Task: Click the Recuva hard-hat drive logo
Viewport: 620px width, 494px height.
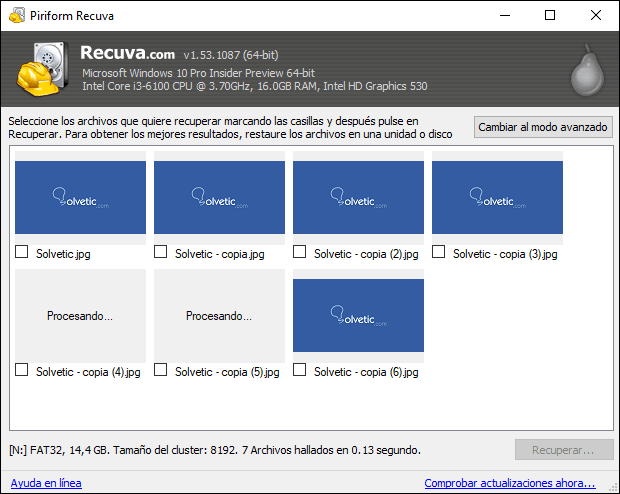Action: (x=42, y=69)
